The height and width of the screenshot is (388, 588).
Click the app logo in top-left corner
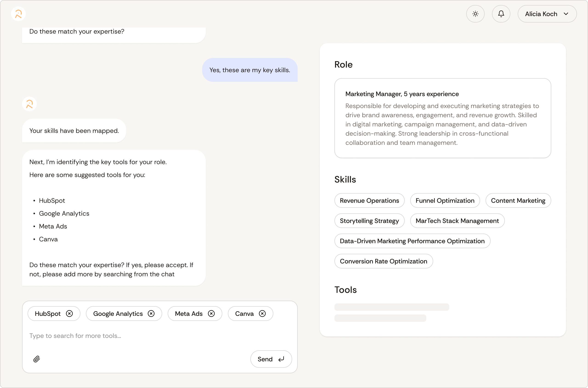(18, 14)
